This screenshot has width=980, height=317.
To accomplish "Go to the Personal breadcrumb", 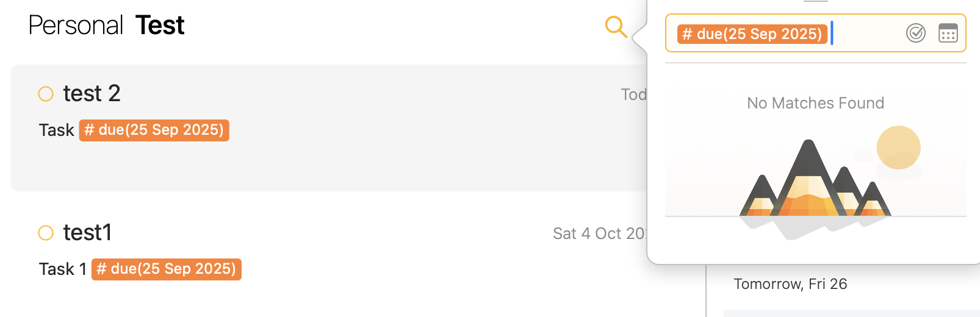I will tap(76, 26).
